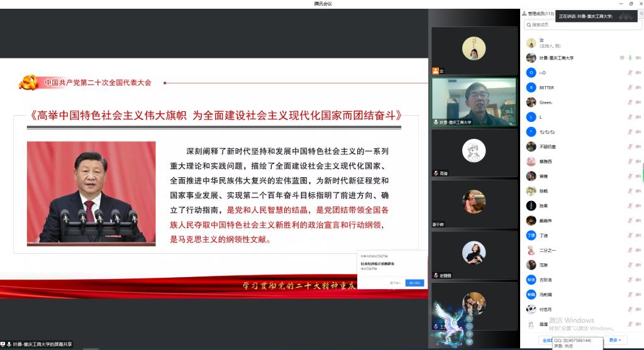Click inside the 搜索成员 search field
The width and height of the screenshot is (644, 350).
pos(579,25)
